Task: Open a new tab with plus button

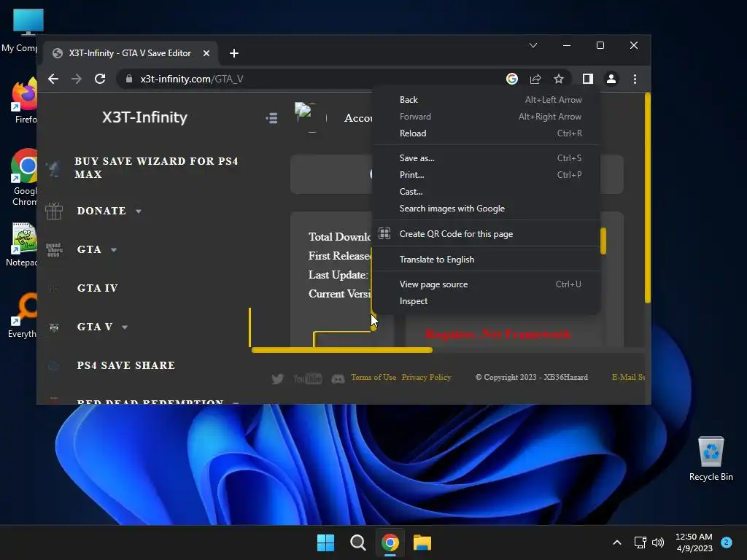Action: [234, 53]
